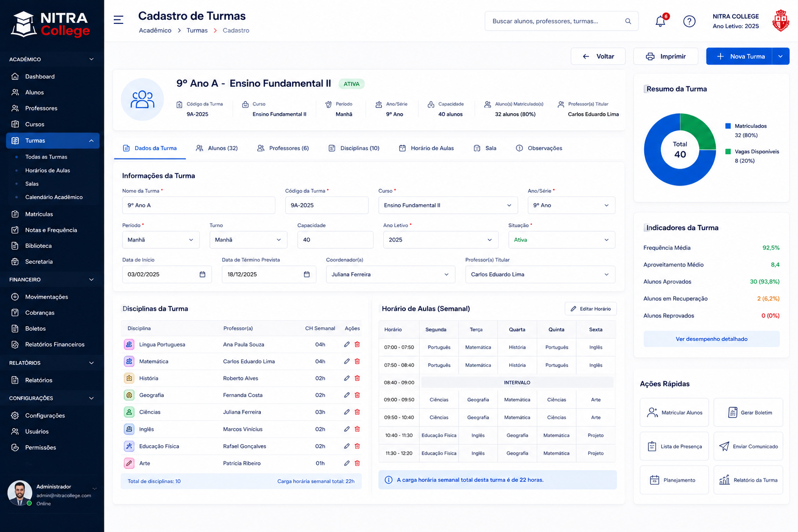Screen dimensions: 798x532
Task: Collapse the Turmas sidebar section
Action: [91, 141]
